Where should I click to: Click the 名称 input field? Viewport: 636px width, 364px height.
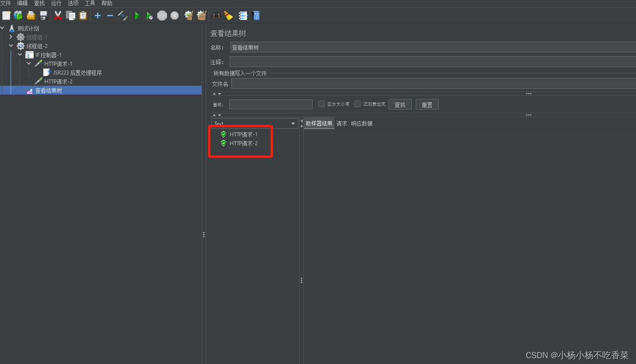(x=433, y=47)
